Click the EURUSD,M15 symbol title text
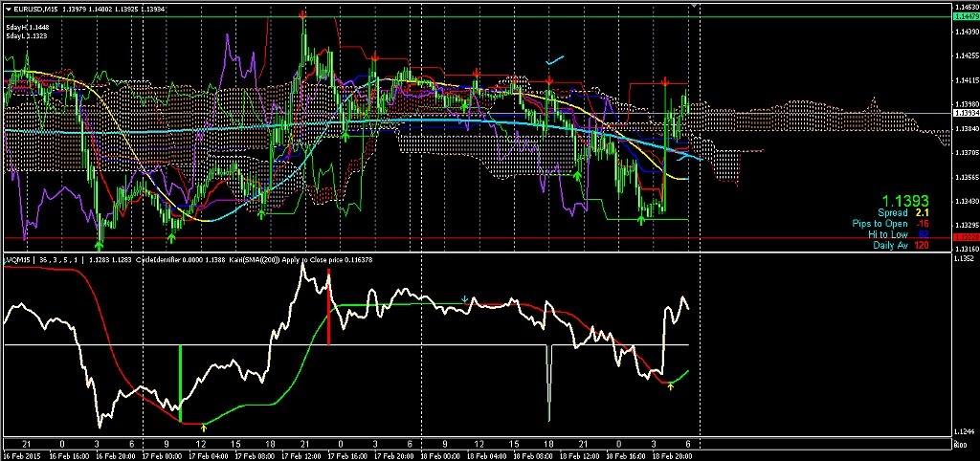The image size is (980, 461). pyautogui.click(x=35, y=9)
